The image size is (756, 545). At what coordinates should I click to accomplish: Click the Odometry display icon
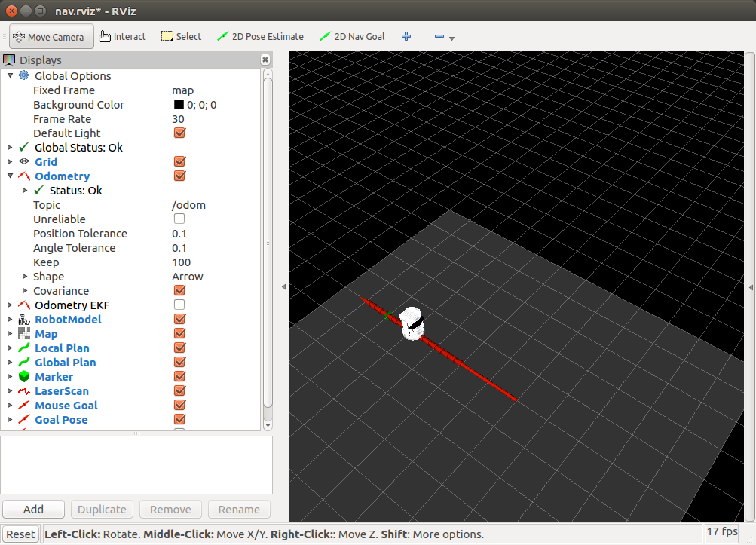[x=23, y=176]
